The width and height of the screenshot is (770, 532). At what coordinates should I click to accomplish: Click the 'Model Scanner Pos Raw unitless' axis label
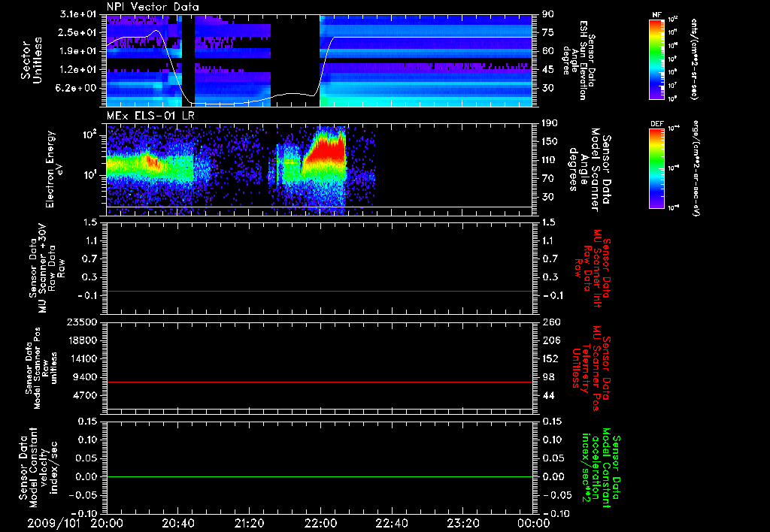42,367
